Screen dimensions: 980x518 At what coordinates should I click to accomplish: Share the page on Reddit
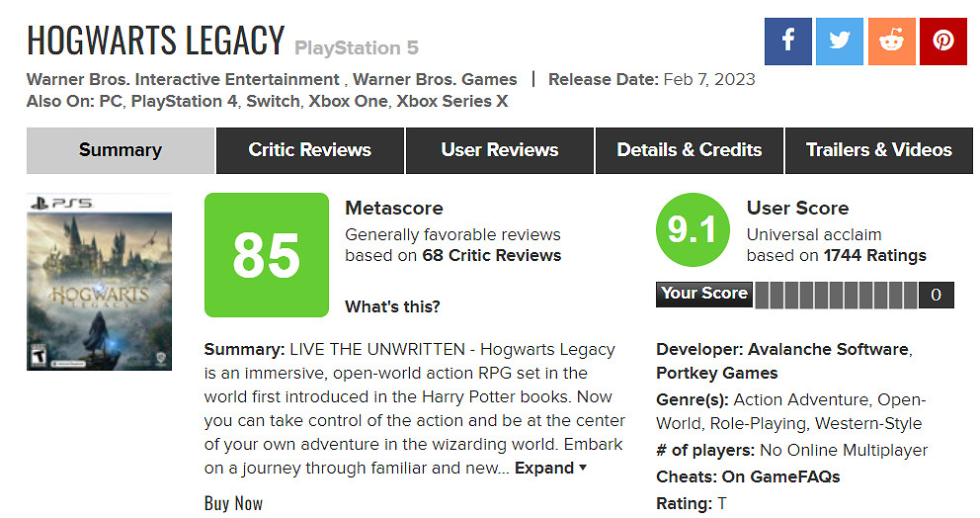[891, 42]
